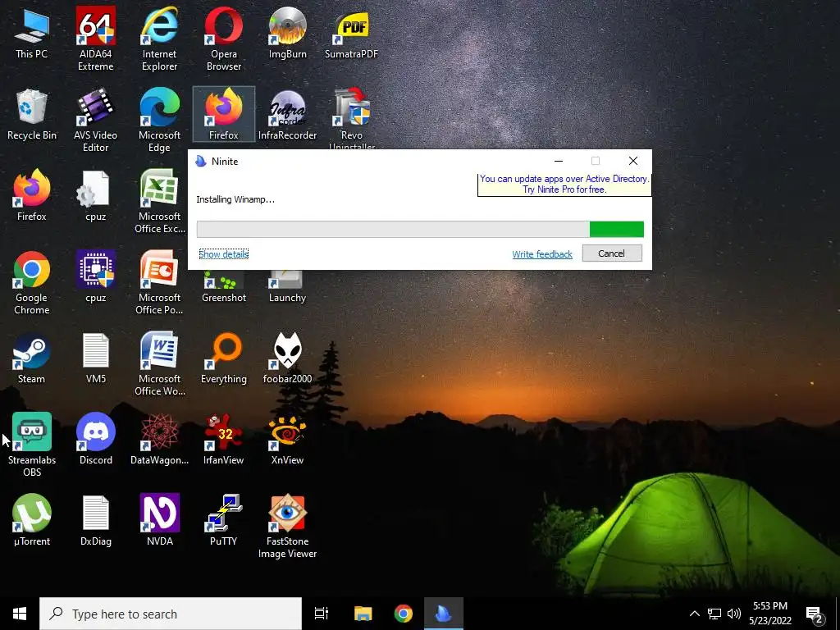Open File Explorer from the taskbar
This screenshot has width=840, height=630.
pyautogui.click(x=363, y=614)
